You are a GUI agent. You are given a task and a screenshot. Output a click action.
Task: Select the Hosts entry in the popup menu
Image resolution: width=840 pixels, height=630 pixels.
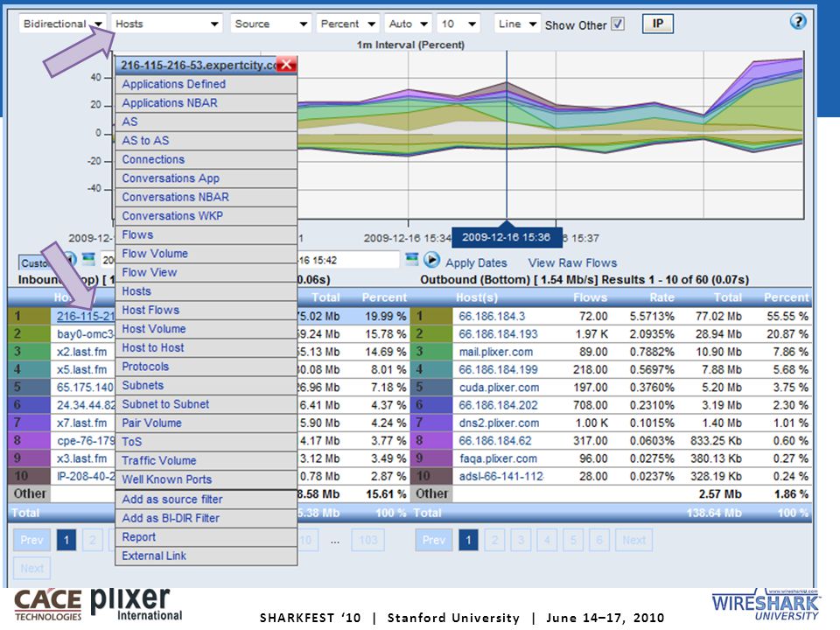206,290
